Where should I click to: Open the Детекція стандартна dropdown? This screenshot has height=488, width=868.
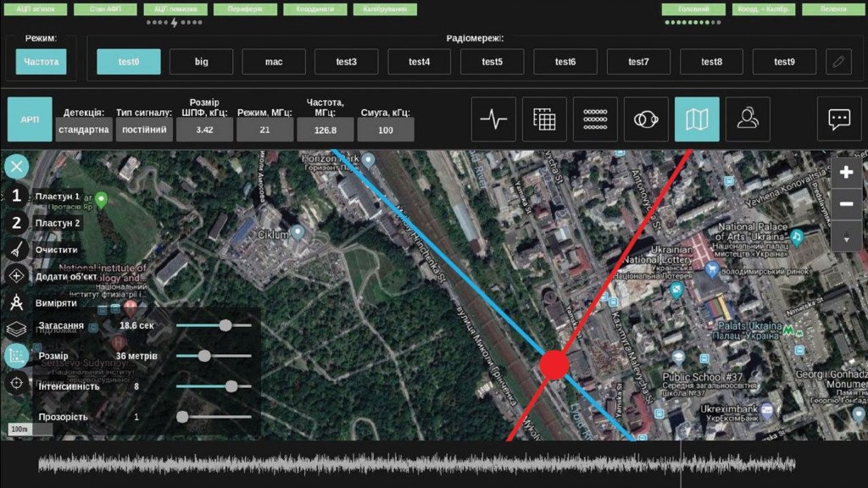(x=84, y=130)
